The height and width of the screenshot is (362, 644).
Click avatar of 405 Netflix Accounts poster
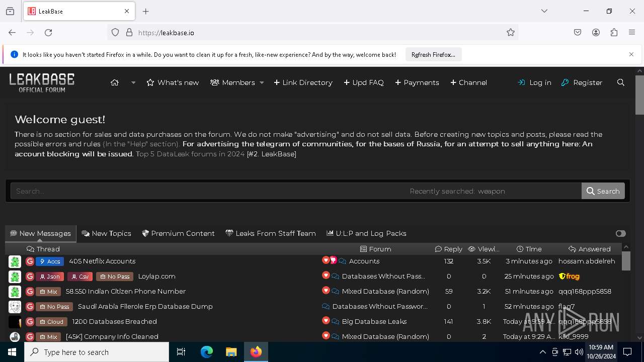pos(15,261)
